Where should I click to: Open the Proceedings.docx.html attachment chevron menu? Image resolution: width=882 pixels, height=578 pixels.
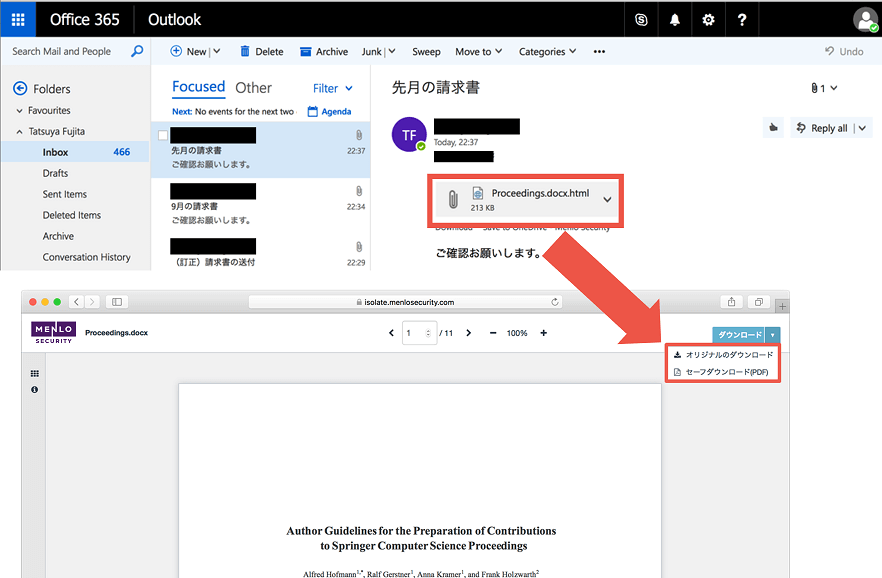608,200
